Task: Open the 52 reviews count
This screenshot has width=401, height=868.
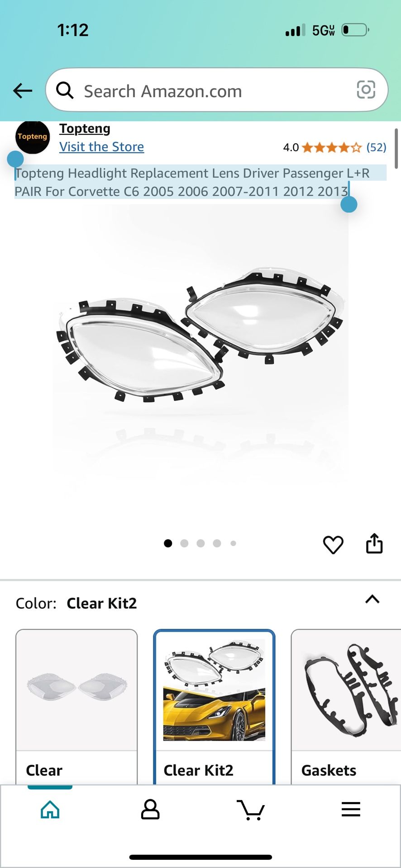Action: click(376, 147)
